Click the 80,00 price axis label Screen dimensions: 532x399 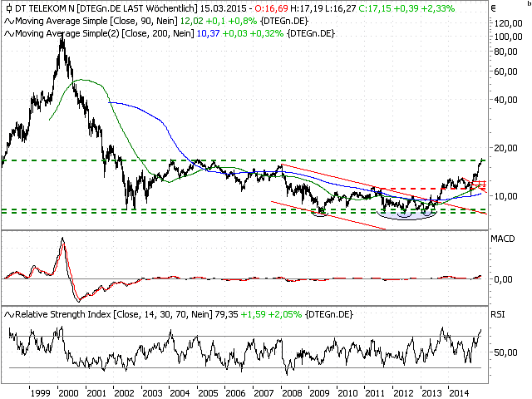505,52
